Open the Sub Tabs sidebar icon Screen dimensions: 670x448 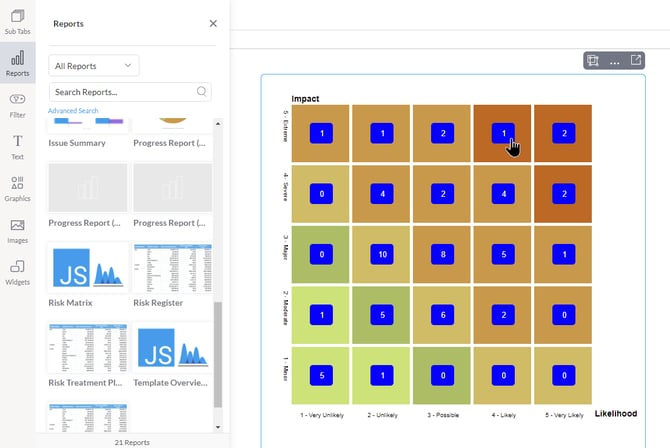(x=17, y=20)
